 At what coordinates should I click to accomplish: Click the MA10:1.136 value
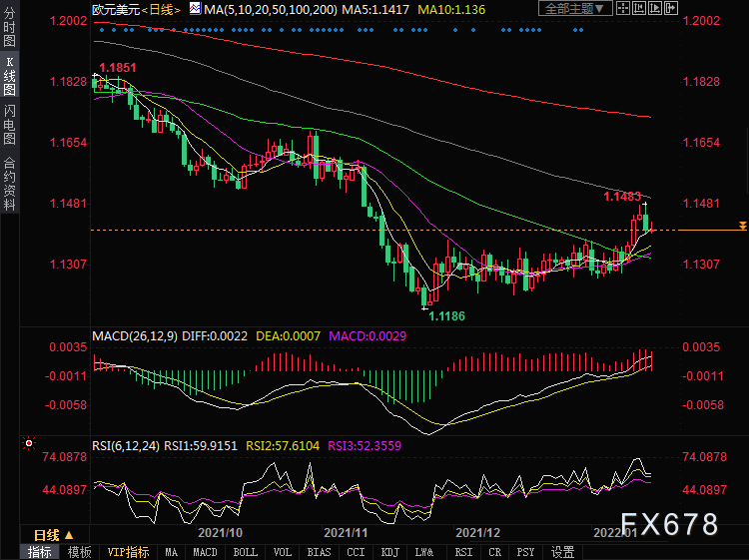click(x=451, y=10)
